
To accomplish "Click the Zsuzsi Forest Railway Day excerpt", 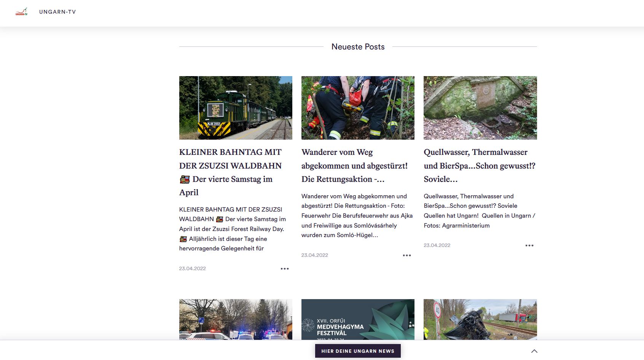I will point(231,229).
